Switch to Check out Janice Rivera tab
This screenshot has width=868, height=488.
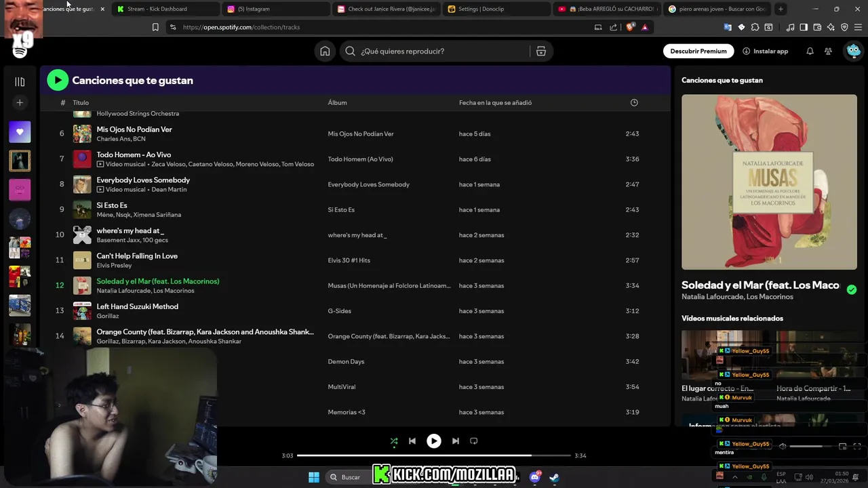click(387, 9)
